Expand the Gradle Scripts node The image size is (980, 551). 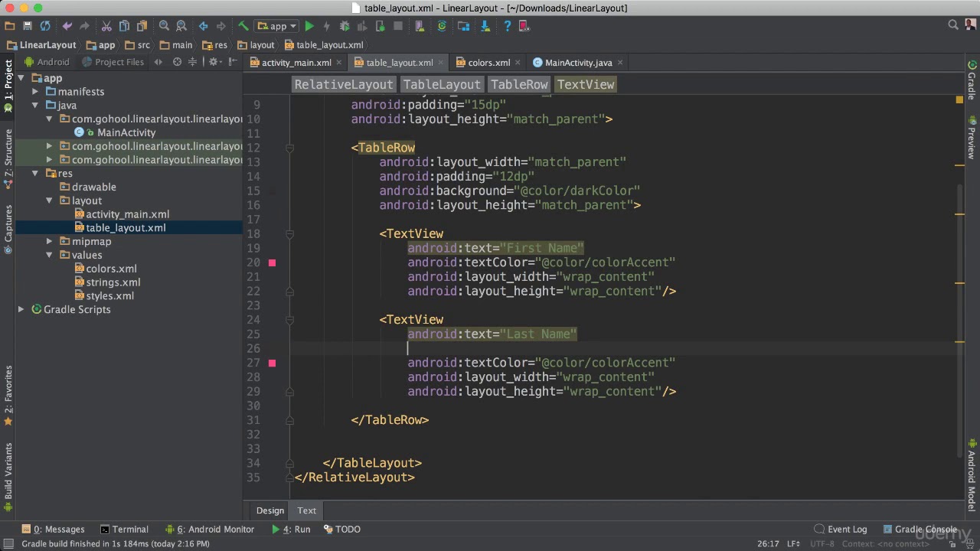click(x=21, y=310)
